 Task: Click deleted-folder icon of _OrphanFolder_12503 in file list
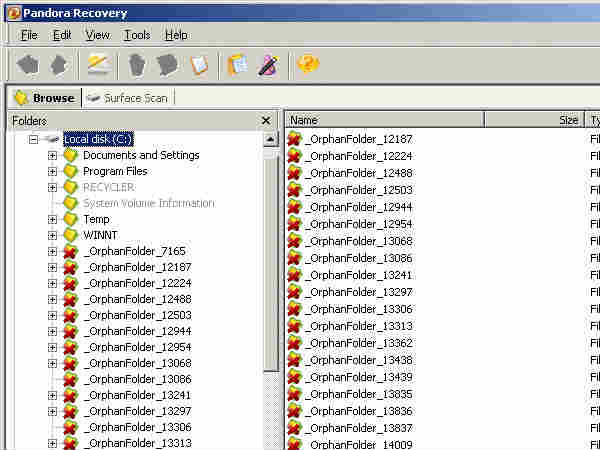pos(295,190)
